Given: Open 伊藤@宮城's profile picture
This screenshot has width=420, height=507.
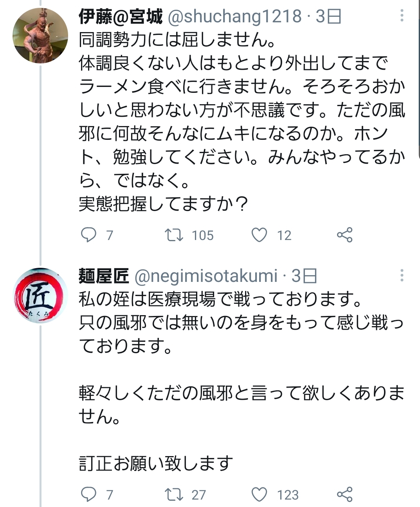Looking at the screenshot, I should [x=40, y=36].
